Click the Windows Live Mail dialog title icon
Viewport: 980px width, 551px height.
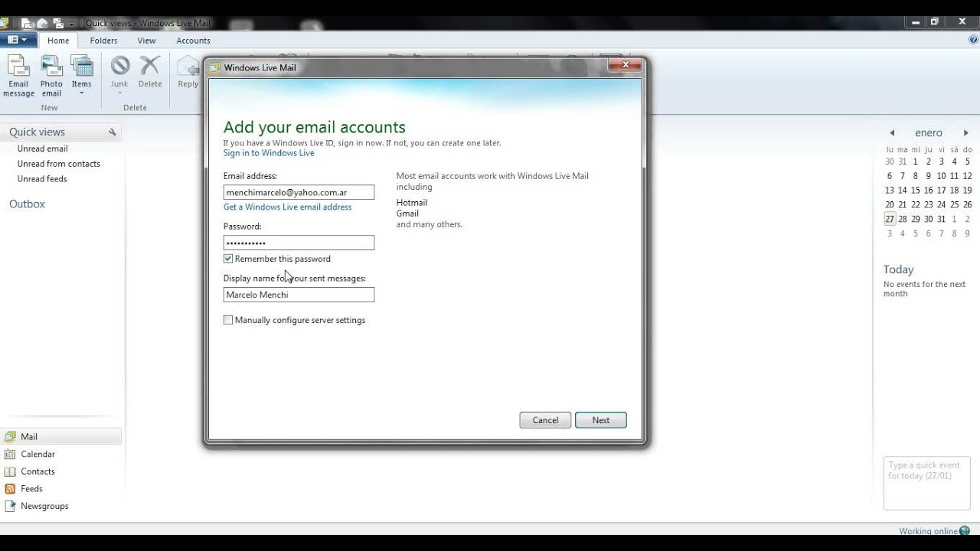(215, 67)
